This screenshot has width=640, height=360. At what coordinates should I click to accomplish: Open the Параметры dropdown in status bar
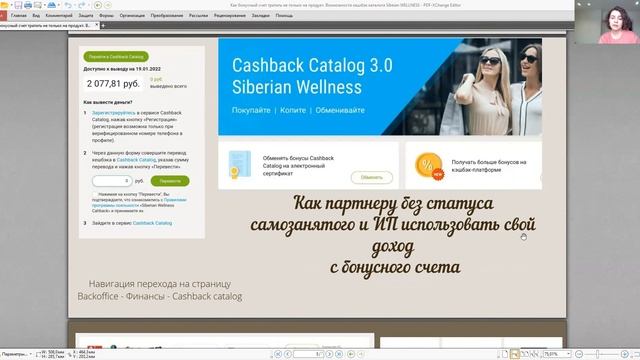[x=16, y=354]
